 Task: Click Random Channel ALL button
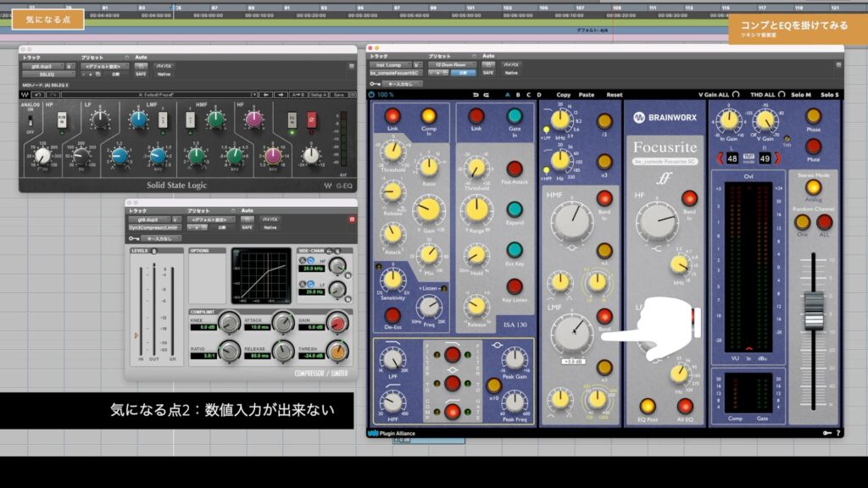824,223
